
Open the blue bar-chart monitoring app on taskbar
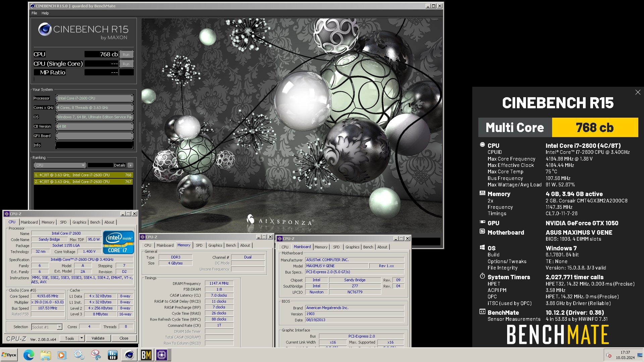pos(112,355)
